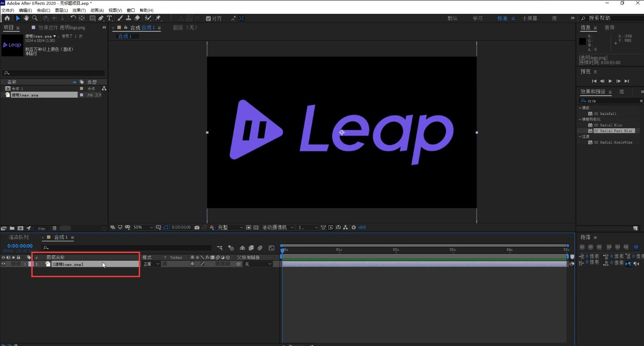Image resolution: width=644 pixels, height=346 pixels.
Task: Select CC Rainfall effect
Action: pos(605,114)
